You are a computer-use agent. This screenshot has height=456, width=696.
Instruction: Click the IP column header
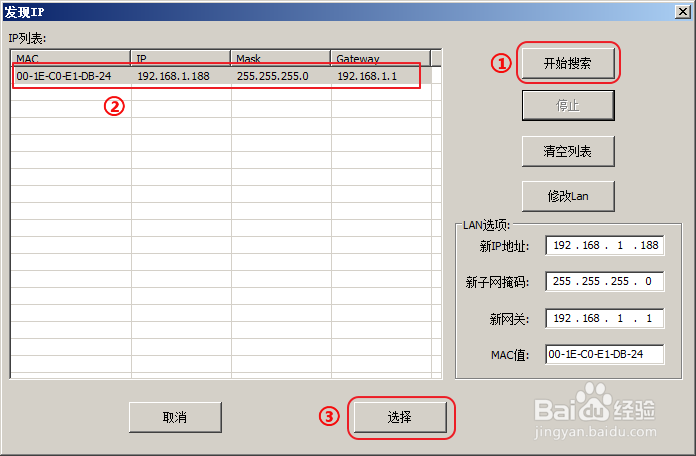point(181,59)
